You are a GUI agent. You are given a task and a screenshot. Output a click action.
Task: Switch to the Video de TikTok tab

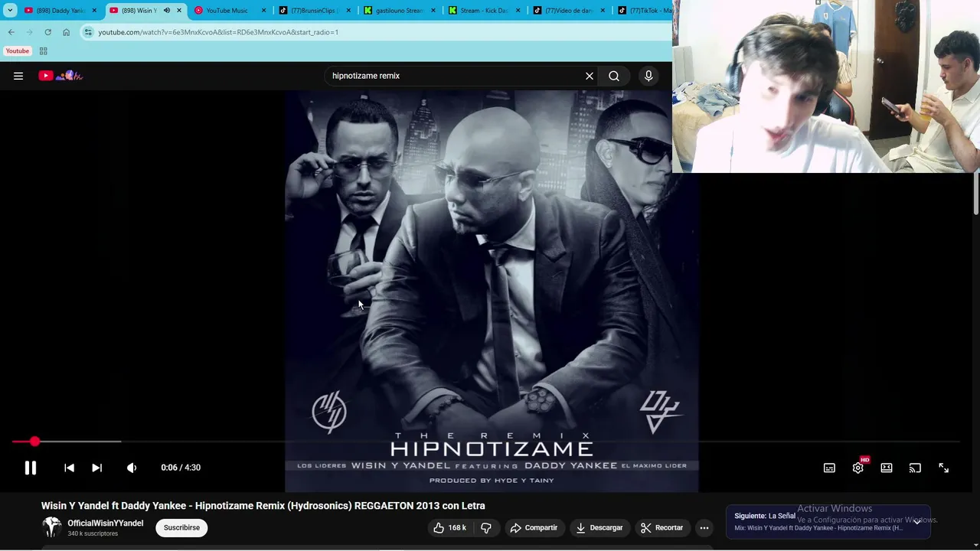(x=567, y=11)
